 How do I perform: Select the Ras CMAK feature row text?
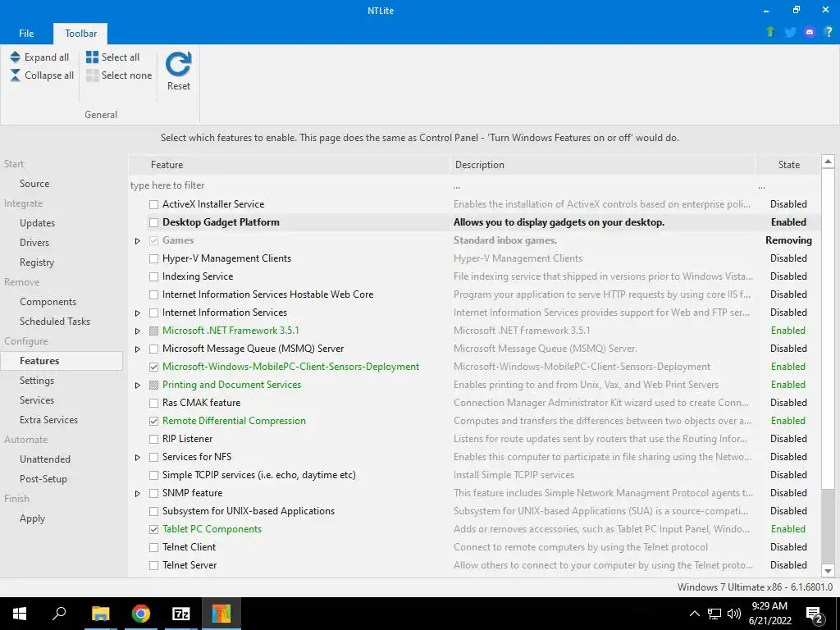point(202,403)
